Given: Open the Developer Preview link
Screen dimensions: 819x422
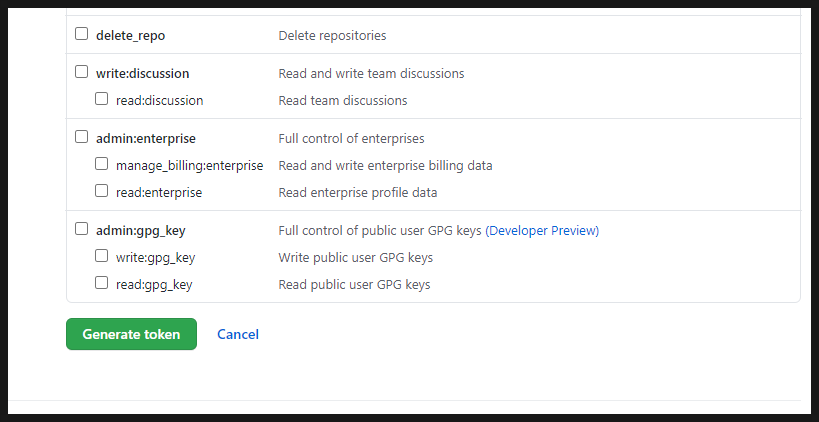Looking at the screenshot, I should pyautogui.click(x=542, y=230).
